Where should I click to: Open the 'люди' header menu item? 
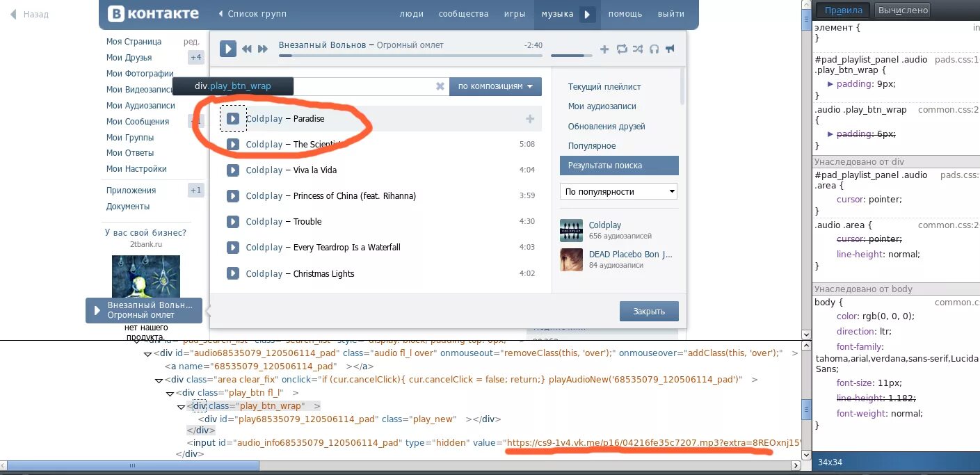412,14
